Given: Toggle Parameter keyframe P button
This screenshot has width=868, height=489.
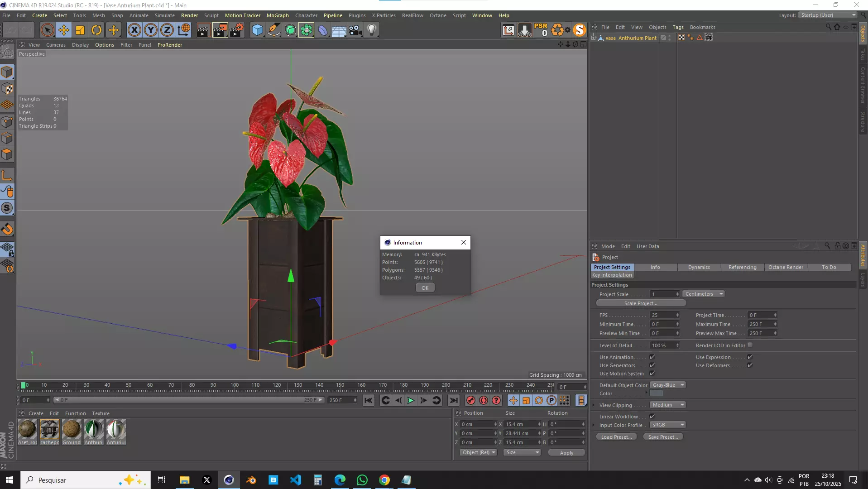Looking at the screenshot, I should coord(551,400).
